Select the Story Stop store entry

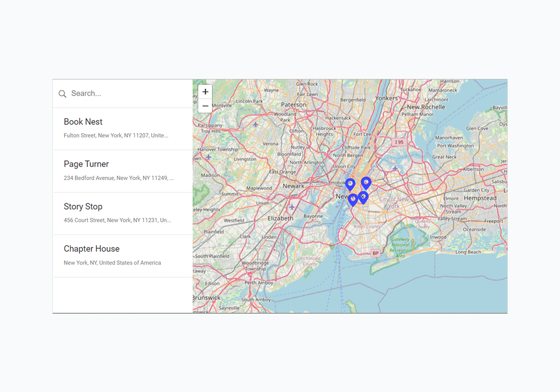point(123,214)
